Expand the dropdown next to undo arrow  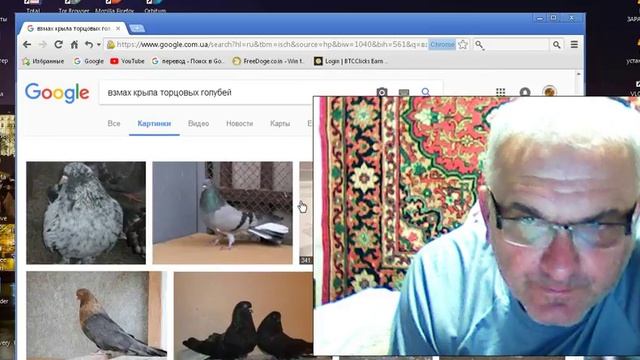99,44
